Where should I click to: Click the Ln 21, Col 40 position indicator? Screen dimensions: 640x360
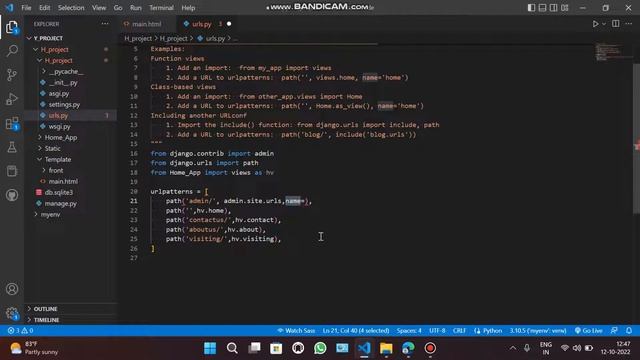(x=356, y=331)
